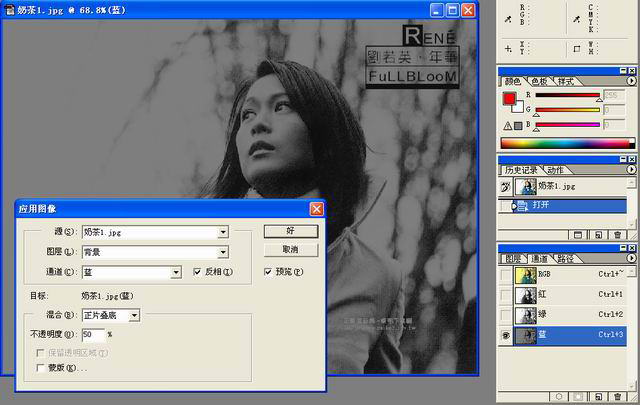Enable the 蒙版 (Mask) checkbox
The height and width of the screenshot is (405, 640).
coord(39,368)
